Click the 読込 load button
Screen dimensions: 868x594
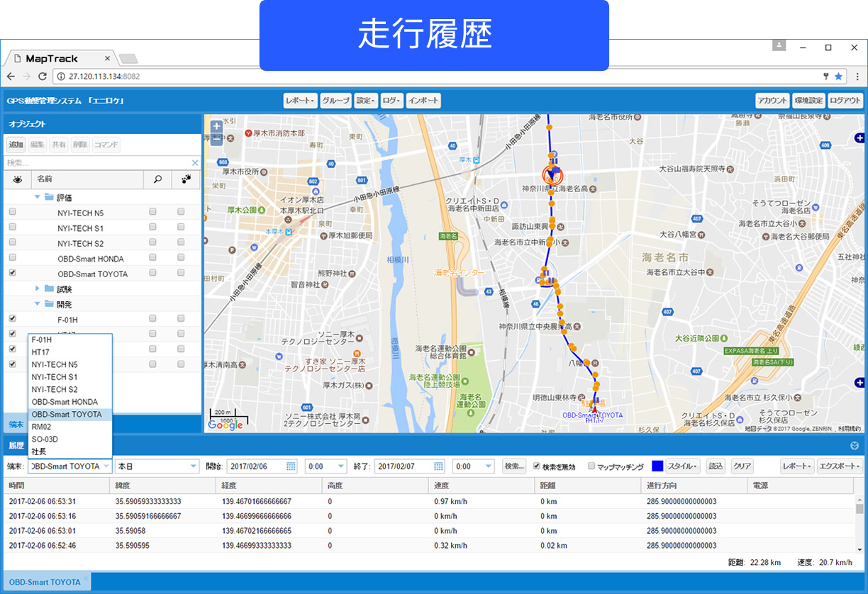pyautogui.click(x=716, y=466)
